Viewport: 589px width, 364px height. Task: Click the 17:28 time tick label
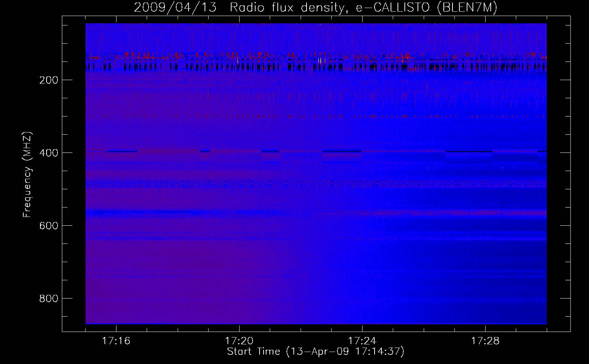point(485,341)
